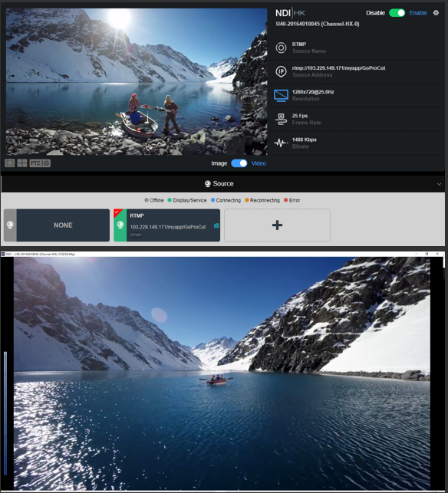Click the RTMP source name icon

tap(281, 48)
